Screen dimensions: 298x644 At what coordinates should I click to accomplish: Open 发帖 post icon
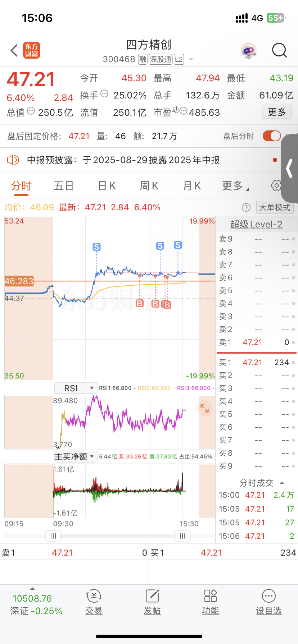click(x=152, y=602)
